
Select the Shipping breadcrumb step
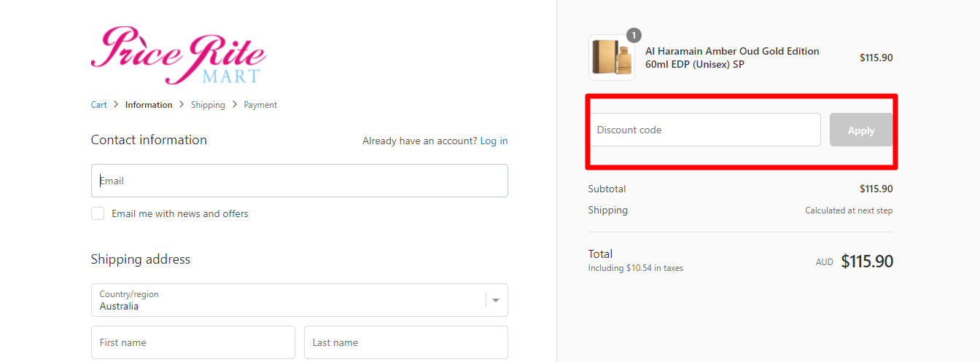tap(208, 105)
